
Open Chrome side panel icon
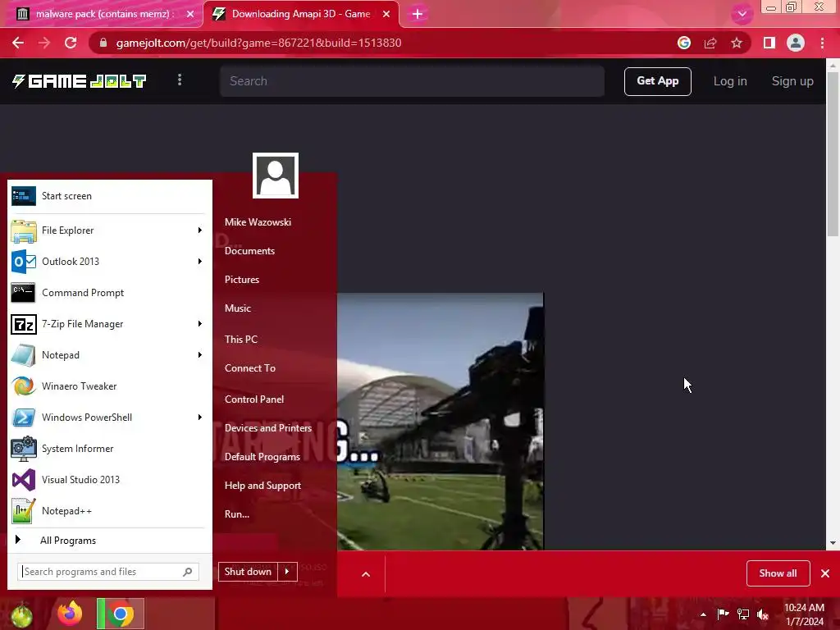[769, 43]
